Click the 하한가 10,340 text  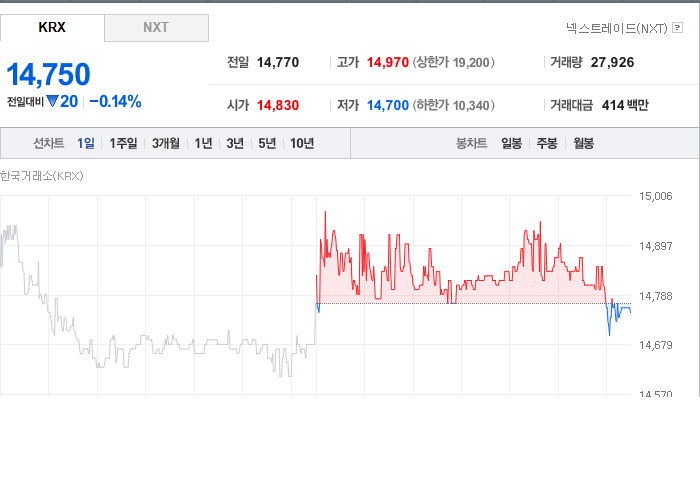coord(453,105)
